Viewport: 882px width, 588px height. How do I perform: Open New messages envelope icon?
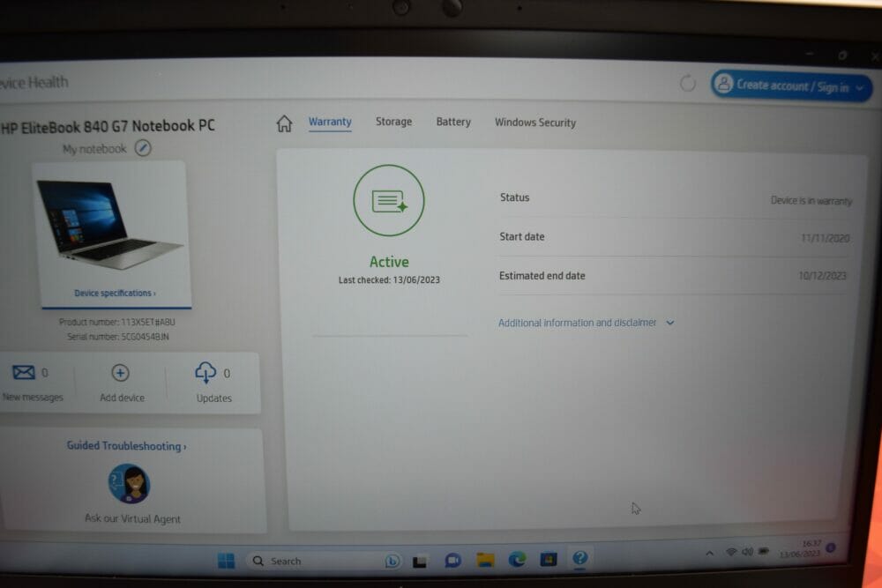(24, 372)
